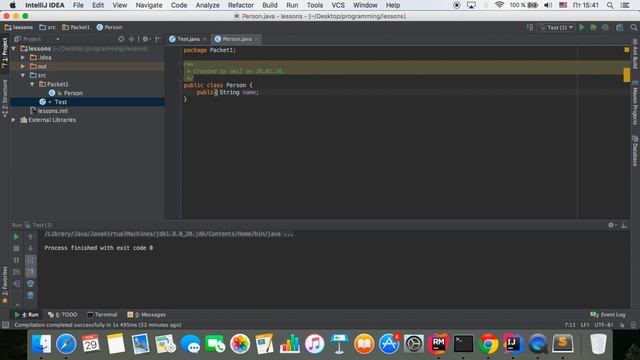Toggle the Ant Build side tab

[x=635, y=53]
